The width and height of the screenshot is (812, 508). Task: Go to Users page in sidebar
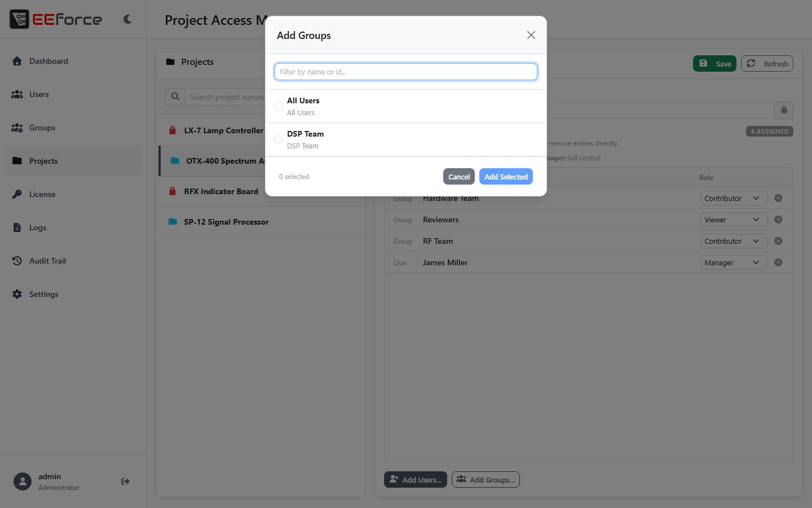[x=73, y=94]
